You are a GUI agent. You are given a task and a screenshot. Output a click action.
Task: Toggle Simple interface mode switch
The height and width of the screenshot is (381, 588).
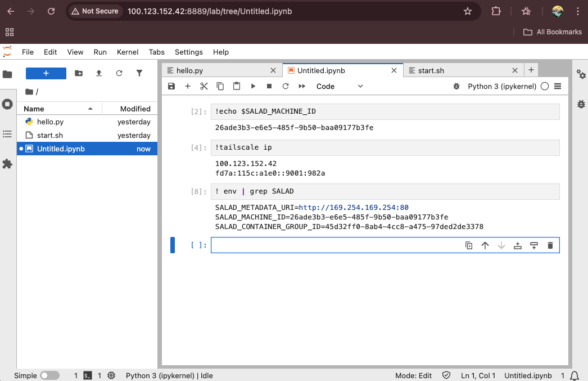click(49, 375)
